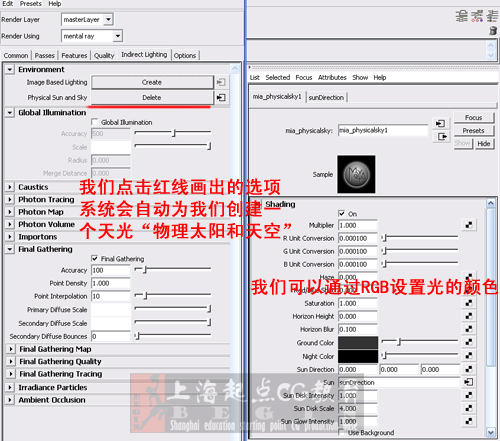The image size is (500, 441).
Task: Switch to the Common tab
Action: click(16, 55)
